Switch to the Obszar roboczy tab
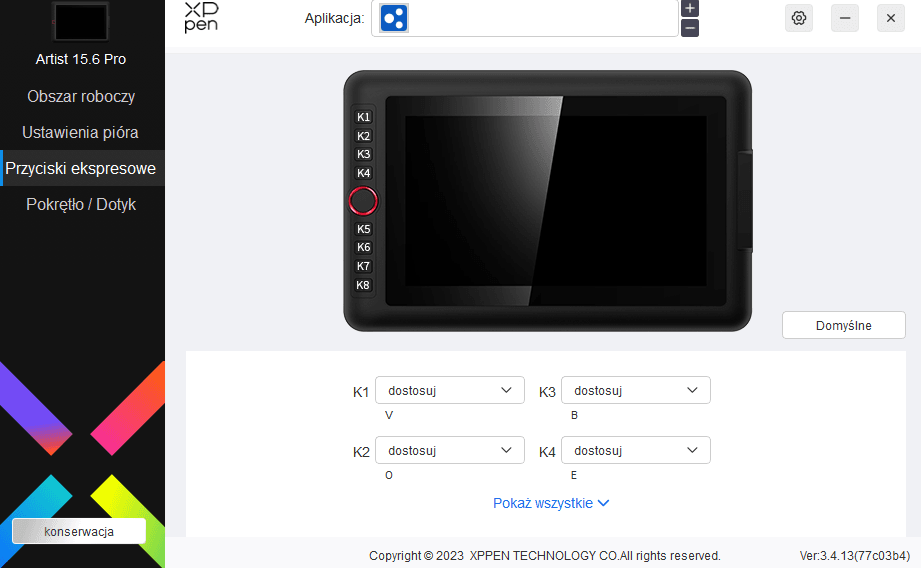The height and width of the screenshot is (568, 921). click(x=81, y=97)
